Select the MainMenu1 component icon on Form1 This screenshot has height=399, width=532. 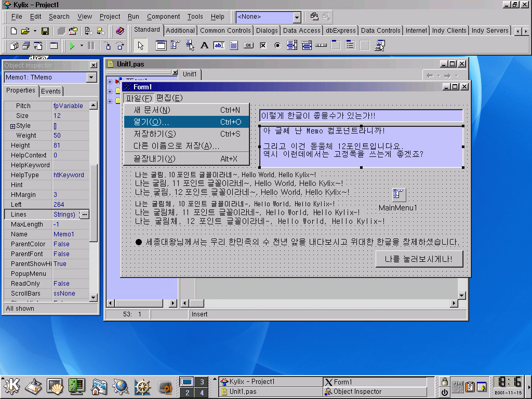(x=398, y=194)
